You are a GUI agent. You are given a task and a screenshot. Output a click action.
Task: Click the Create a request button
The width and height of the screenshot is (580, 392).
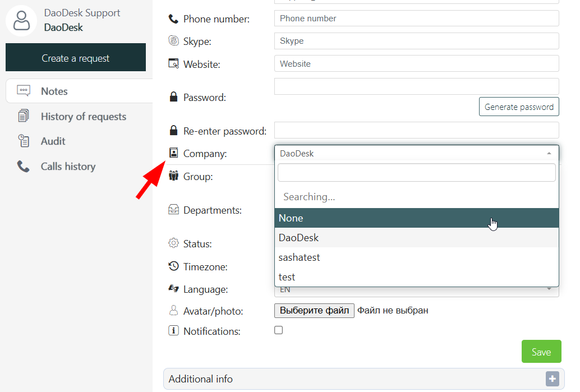(x=76, y=58)
